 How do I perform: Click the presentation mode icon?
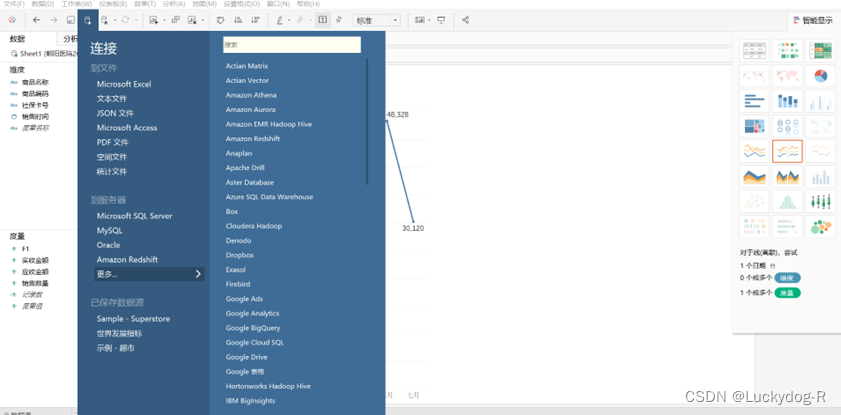tap(441, 20)
